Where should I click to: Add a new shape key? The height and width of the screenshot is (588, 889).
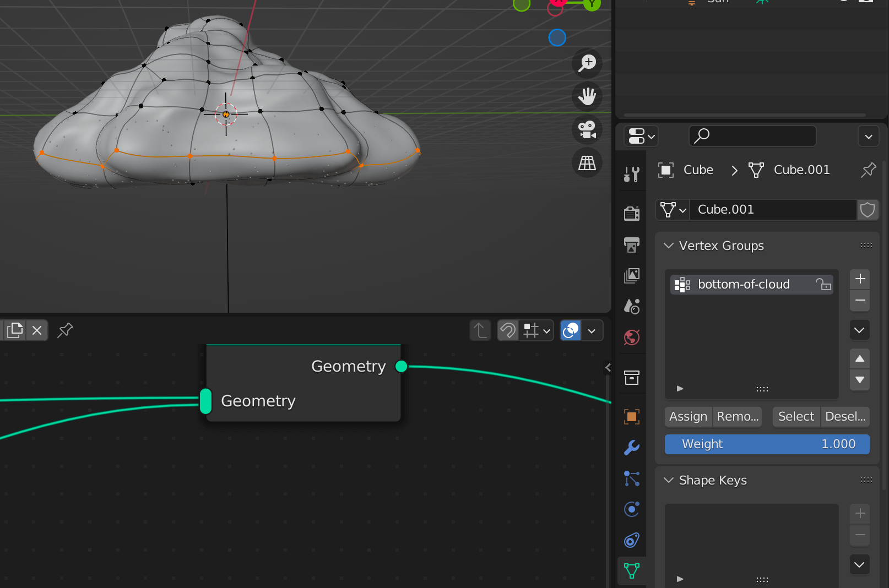(860, 514)
